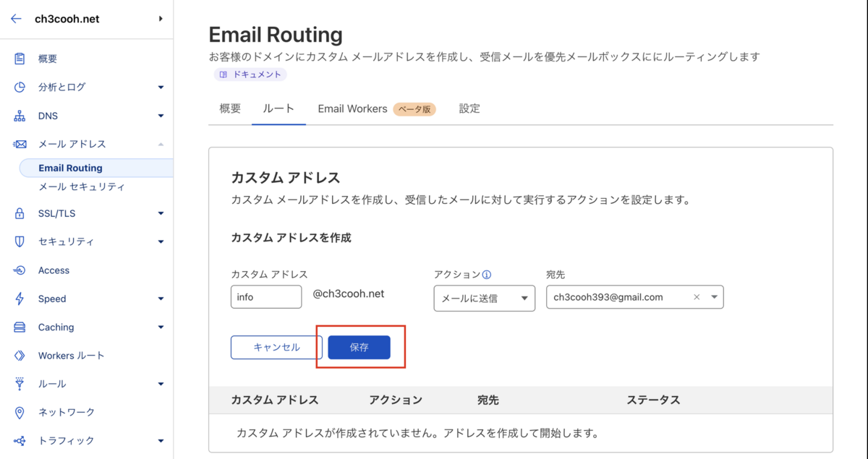Click the 保存 button

[x=359, y=347]
